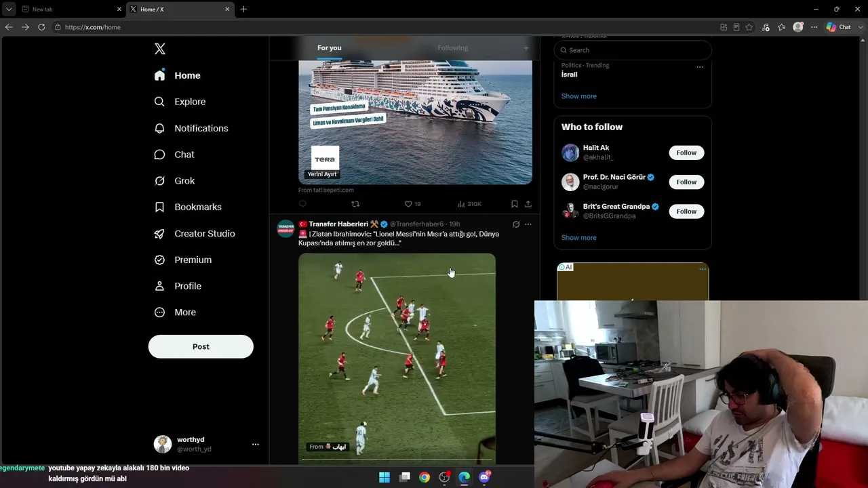Open account menu next to worthyd
The width and height of the screenshot is (868, 488).
click(256, 445)
